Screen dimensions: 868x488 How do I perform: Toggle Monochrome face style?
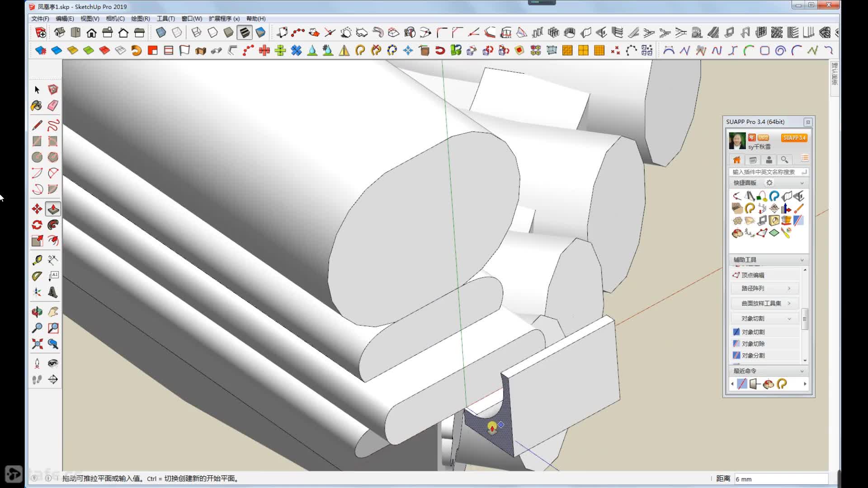(260, 33)
